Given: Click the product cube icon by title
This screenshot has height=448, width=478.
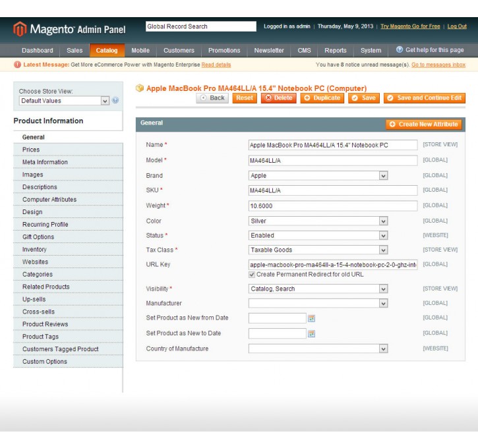Looking at the screenshot, I should (x=140, y=88).
